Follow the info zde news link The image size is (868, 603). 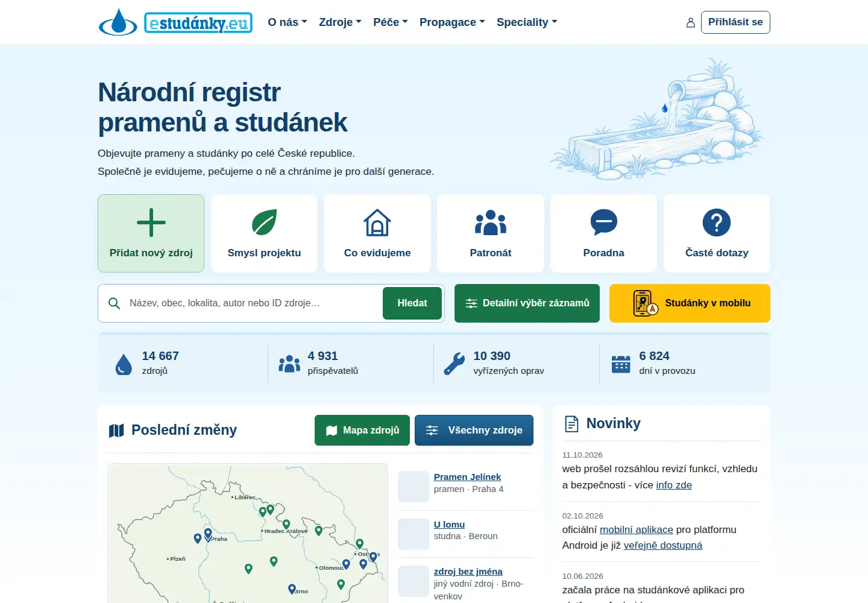pos(674,485)
